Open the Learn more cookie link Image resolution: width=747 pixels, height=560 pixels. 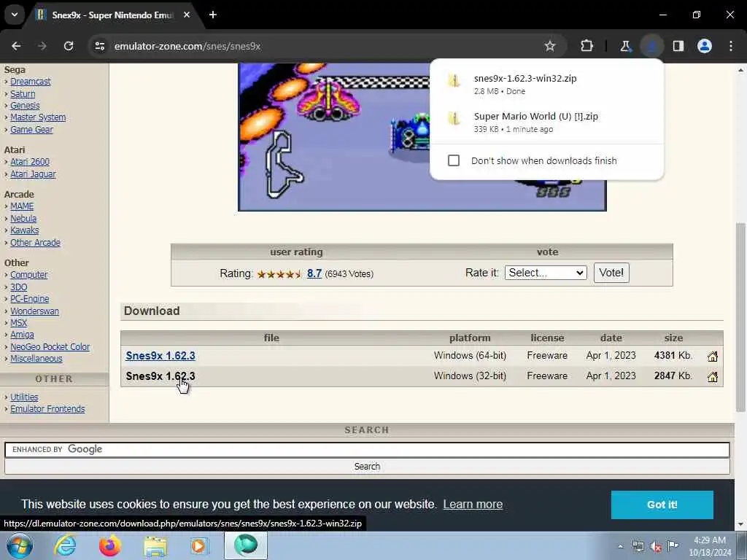(x=473, y=505)
